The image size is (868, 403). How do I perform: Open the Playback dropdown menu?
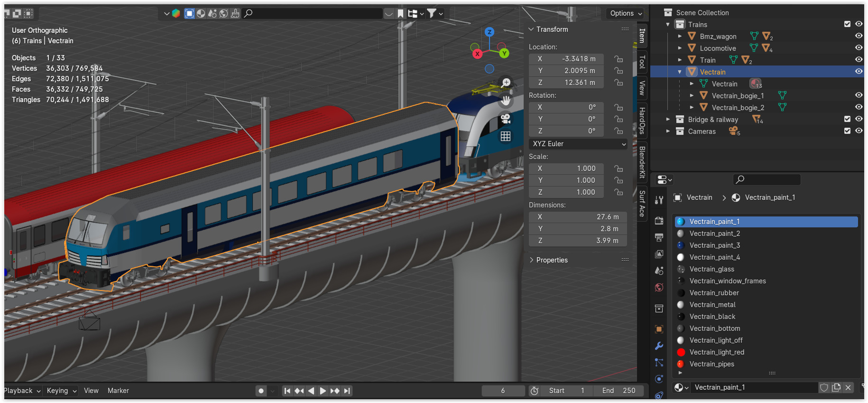click(22, 391)
